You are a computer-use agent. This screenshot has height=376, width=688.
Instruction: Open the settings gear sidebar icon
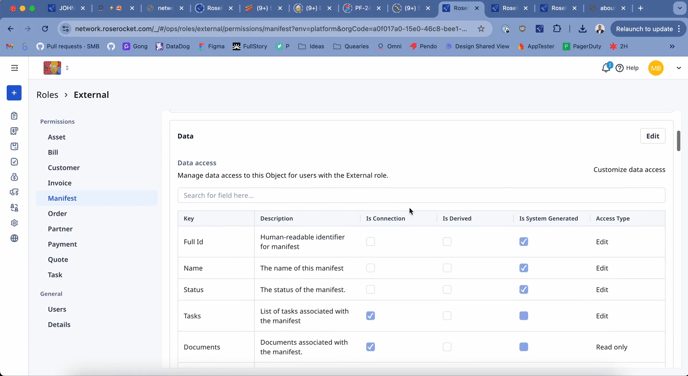[14, 223]
